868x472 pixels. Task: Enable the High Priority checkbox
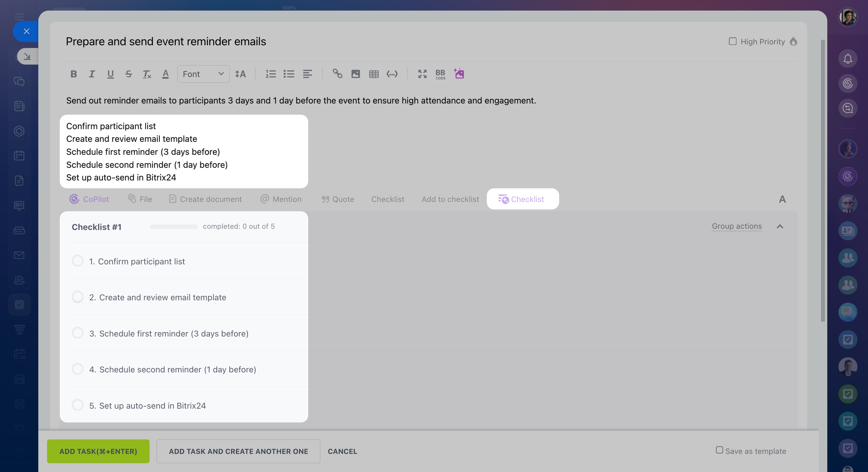coord(732,41)
